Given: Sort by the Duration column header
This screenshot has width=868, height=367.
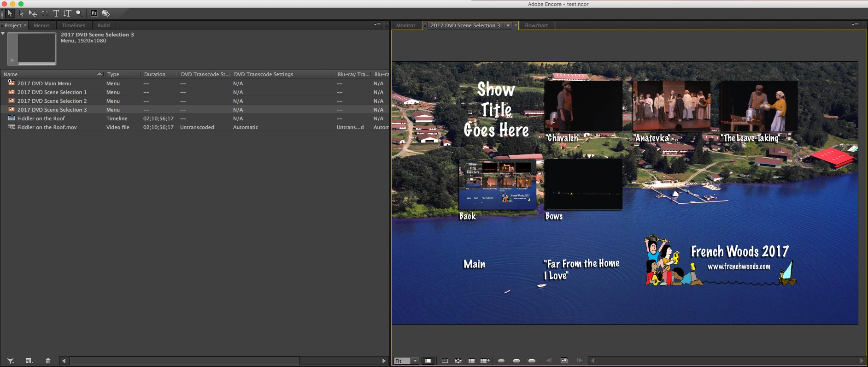Looking at the screenshot, I should point(159,74).
